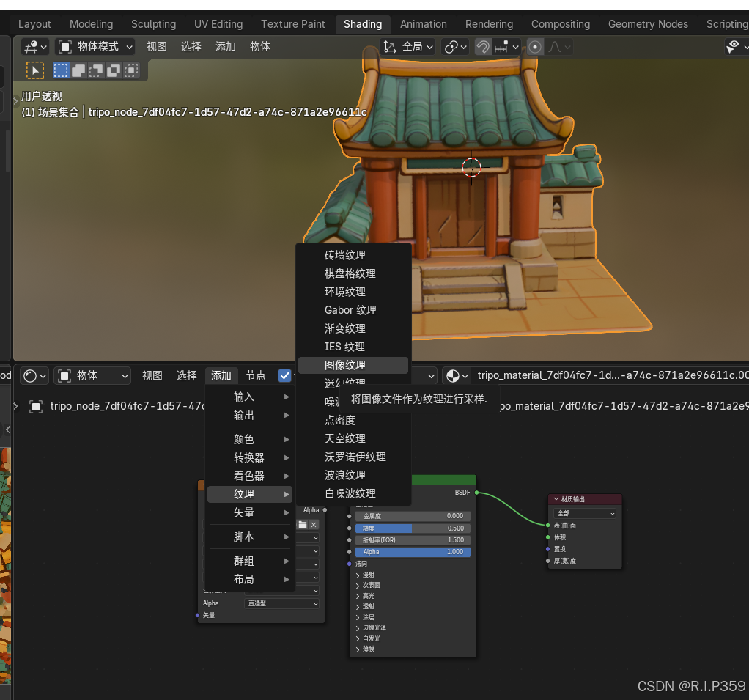Choose the subtract selection mode icon
The image size is (749, 700).
(x=96, y=70)
